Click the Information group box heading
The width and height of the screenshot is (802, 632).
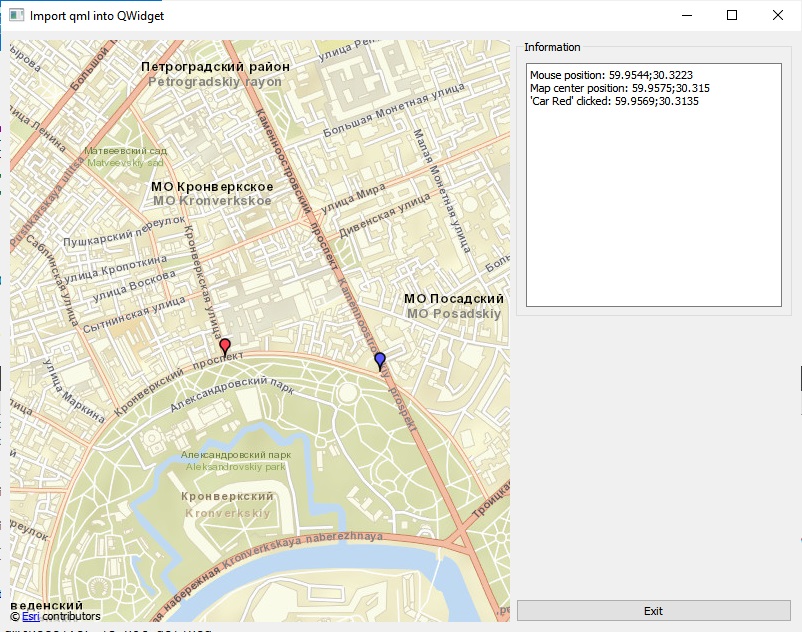[x=552, y=47]
